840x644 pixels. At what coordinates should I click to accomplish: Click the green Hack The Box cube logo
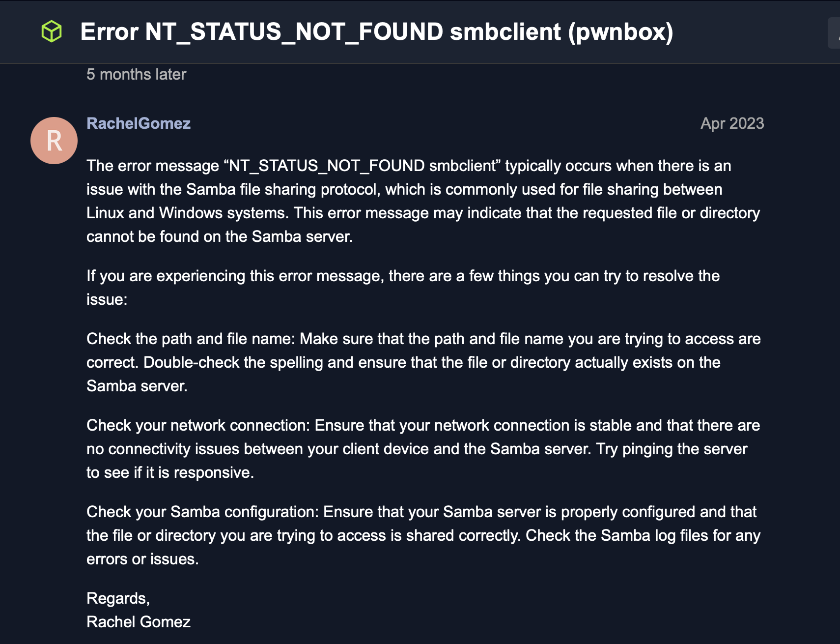52,31
